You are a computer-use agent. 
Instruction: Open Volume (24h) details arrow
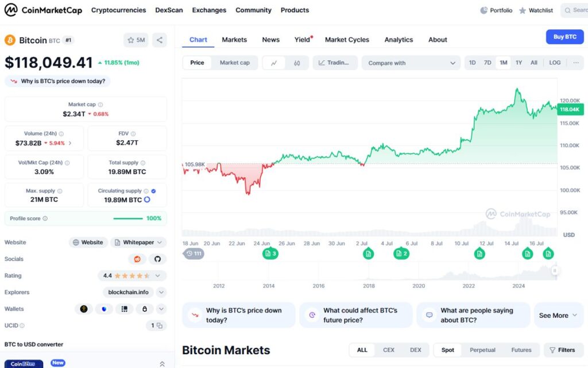point(69,143)
